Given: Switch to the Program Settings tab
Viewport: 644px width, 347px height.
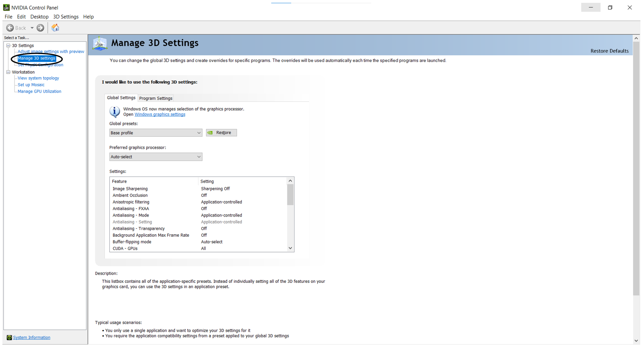Looking at the screenshot, I should point(156,99).
